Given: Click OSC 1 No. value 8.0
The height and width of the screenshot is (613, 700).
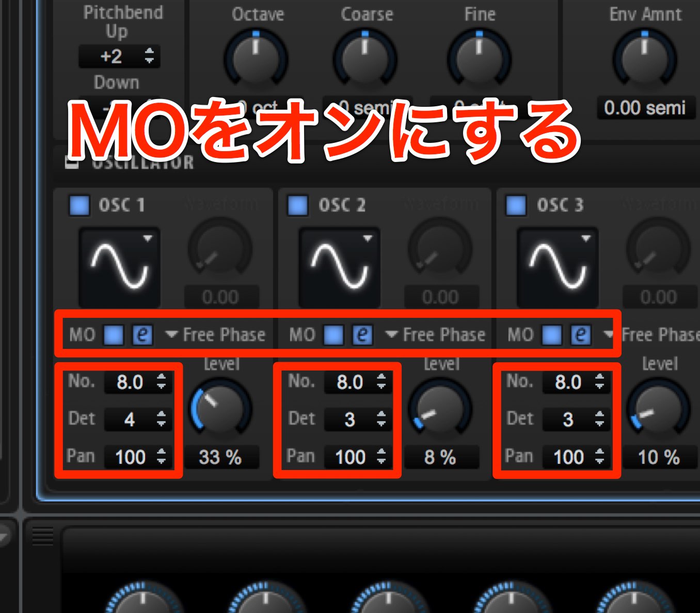Looking at the screenshot, I should (130, 382).
